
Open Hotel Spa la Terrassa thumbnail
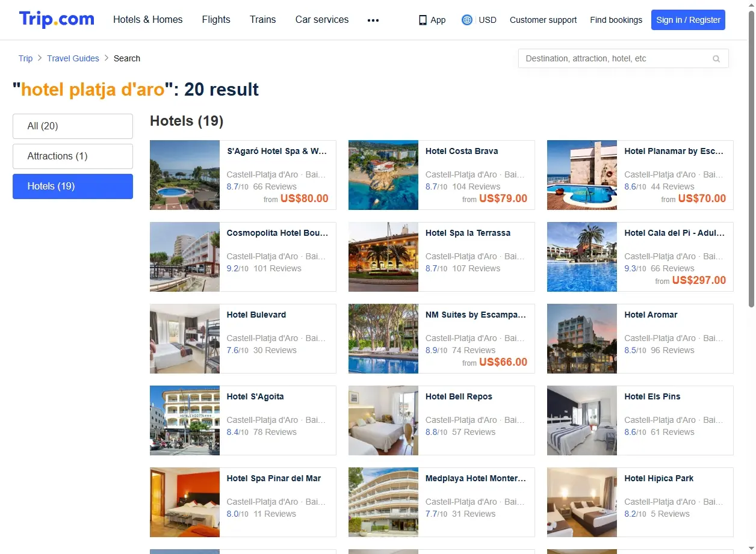pyautogui.click(x=383, y=257)
